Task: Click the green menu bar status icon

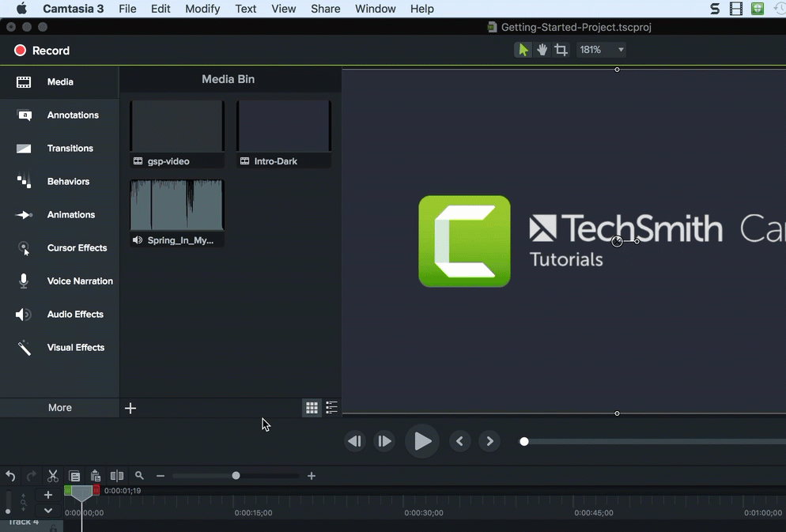Action: click(758, 9)
